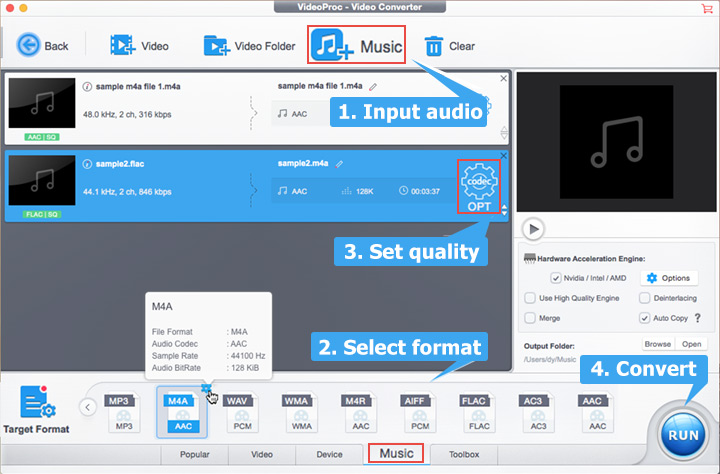
Task: Choose AIFF PCM output format
Action: pos(419,413)
